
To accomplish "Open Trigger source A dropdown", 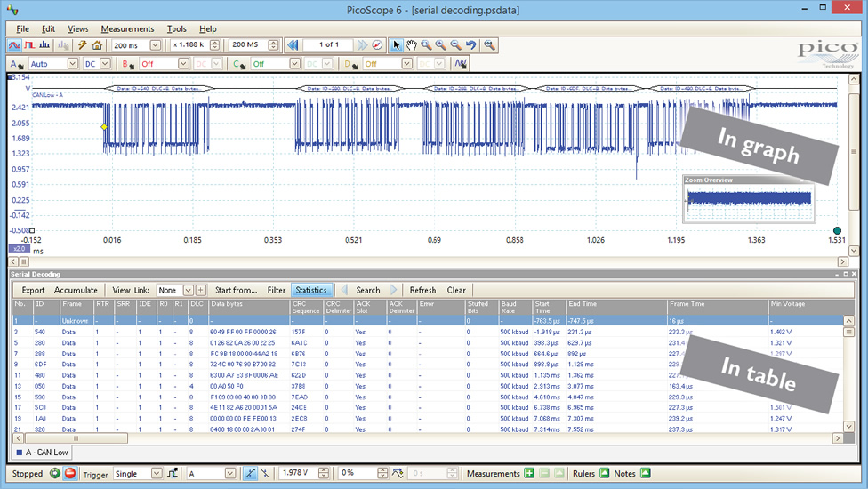I will coord(230,473).
